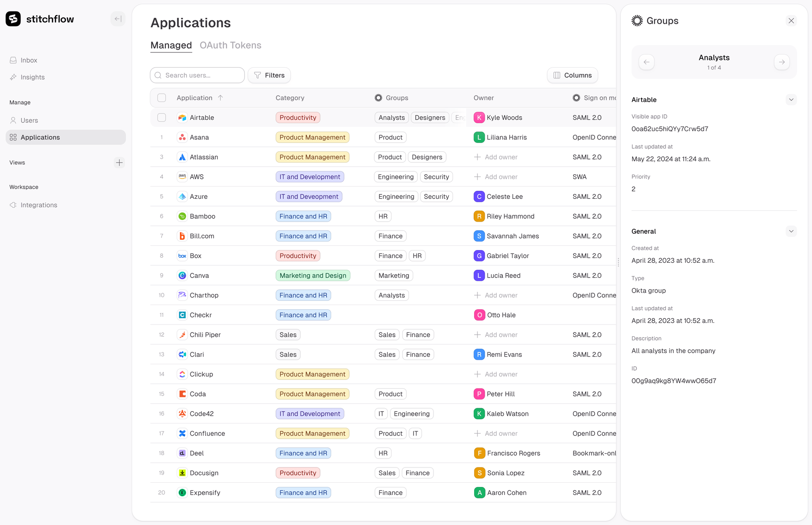Click the Deel app icon

pyautogui.click(x=182, y=453)
